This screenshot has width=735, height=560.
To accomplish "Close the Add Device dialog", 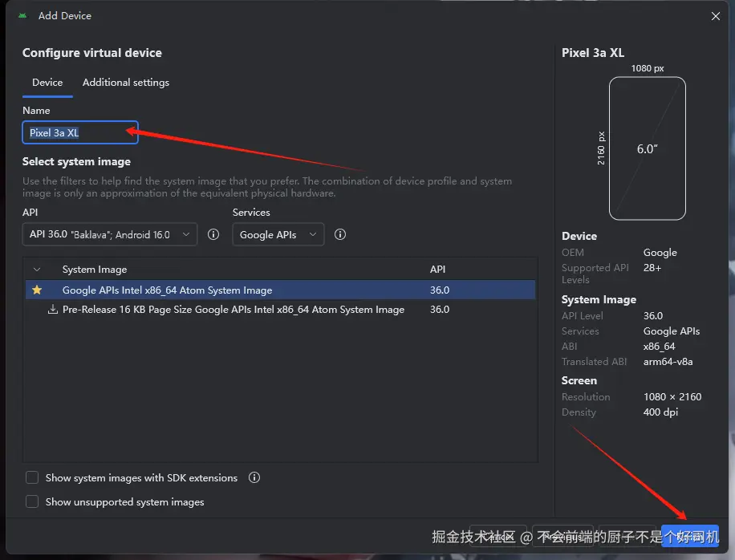I will 716,15.
